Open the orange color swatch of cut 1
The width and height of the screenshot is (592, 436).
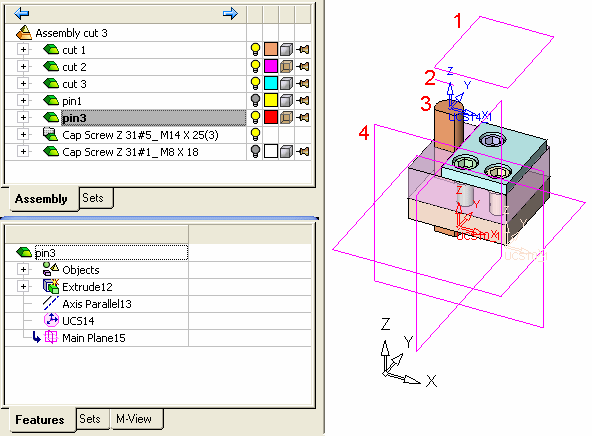pos(271,49)
